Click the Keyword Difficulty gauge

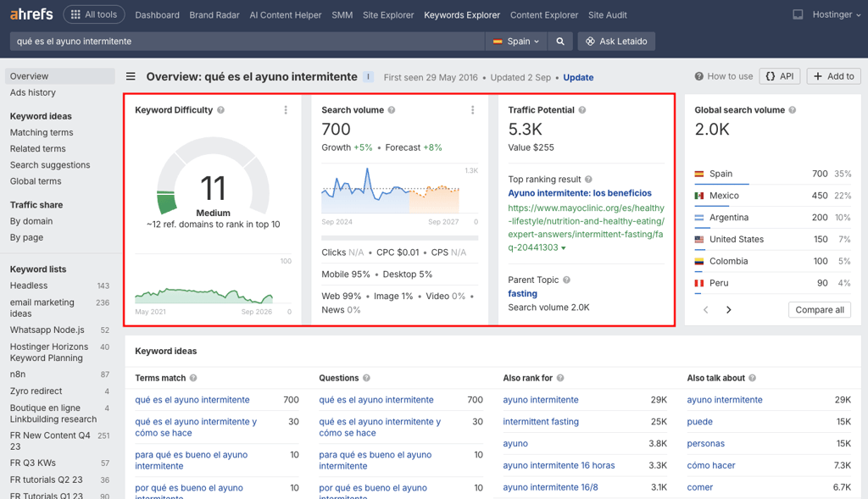point(213,177)
